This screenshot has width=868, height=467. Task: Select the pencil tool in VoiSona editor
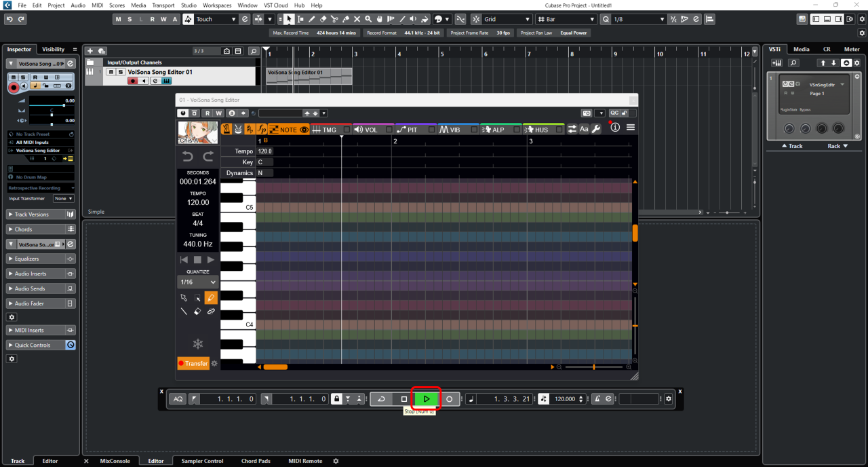coord(211,298)
